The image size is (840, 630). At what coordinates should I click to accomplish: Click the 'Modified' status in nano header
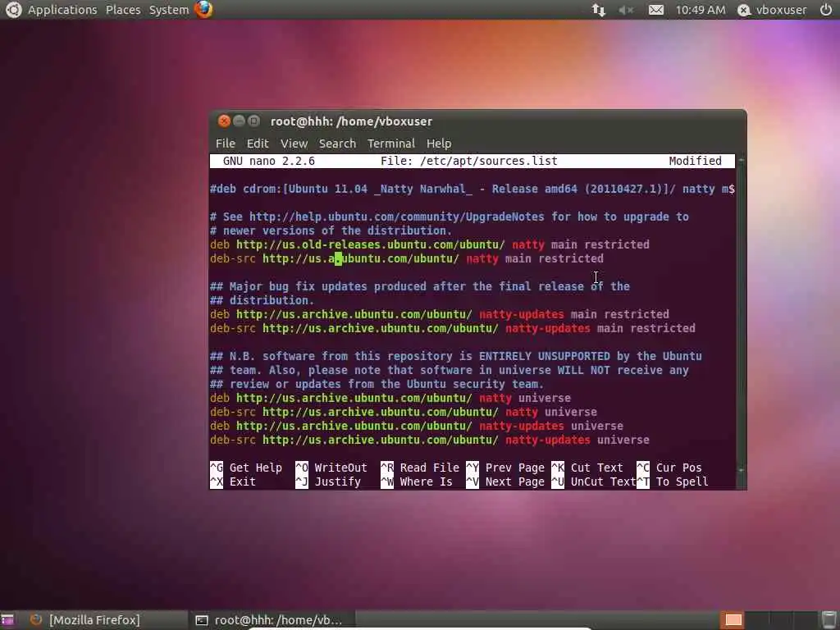click(x=695, y=161)
